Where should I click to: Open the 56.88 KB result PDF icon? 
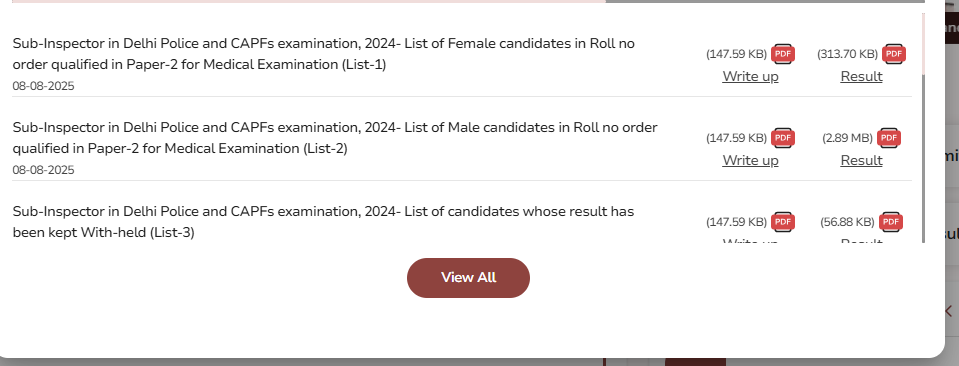tap(891, 222)
